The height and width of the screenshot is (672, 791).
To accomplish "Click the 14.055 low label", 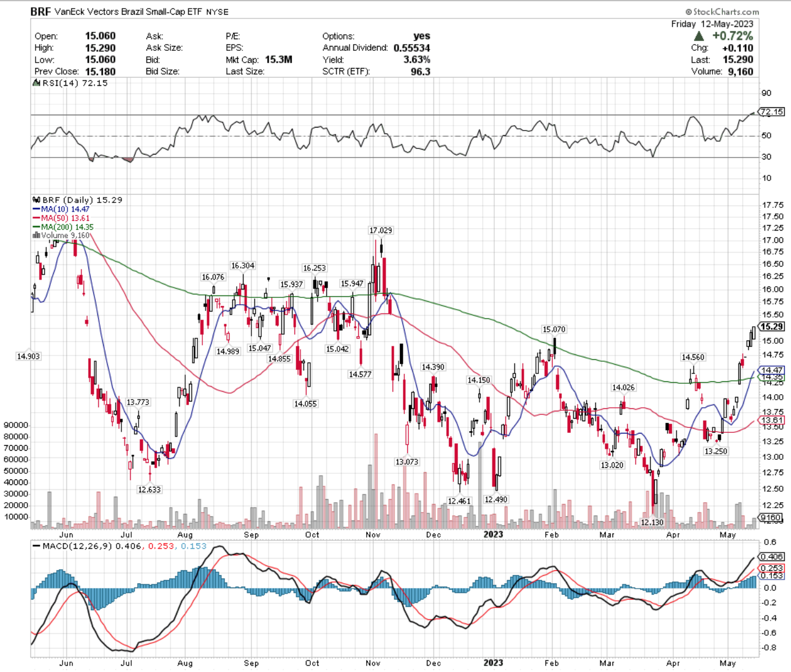I will click(305, 403).
